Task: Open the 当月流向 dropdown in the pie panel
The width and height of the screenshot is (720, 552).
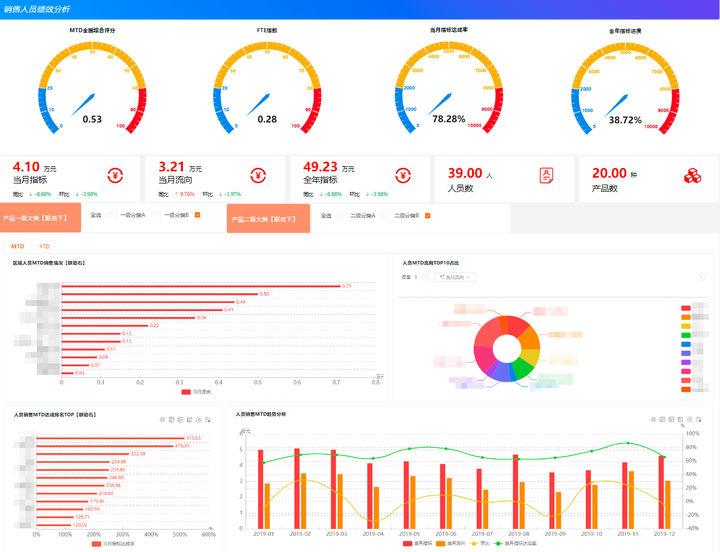Action: click(455, 277)
